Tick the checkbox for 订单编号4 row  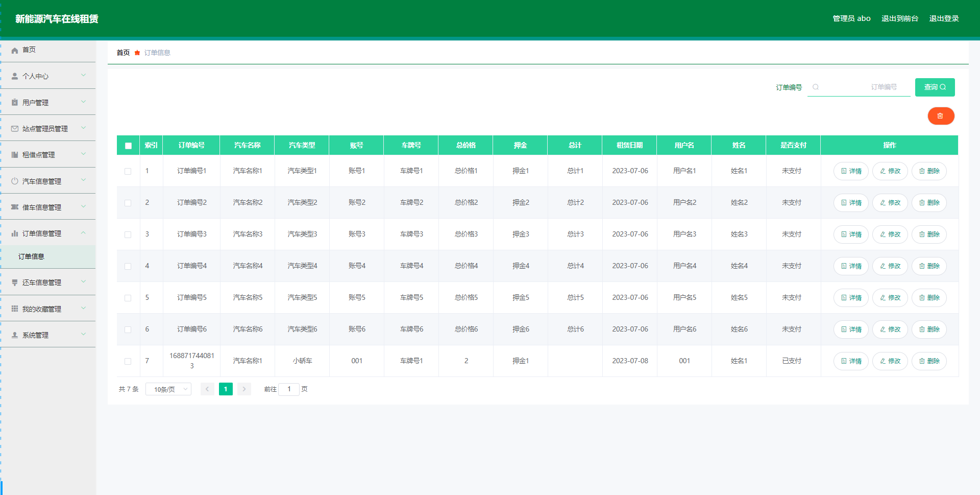click(128, 266)
